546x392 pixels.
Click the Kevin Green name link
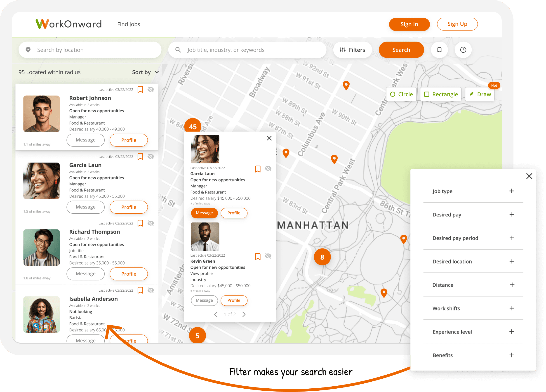[202, 261]
